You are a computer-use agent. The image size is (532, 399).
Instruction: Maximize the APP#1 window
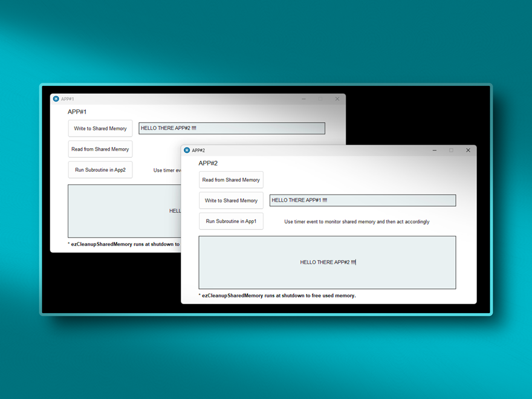pyautogui.click(x=320, y=99)
